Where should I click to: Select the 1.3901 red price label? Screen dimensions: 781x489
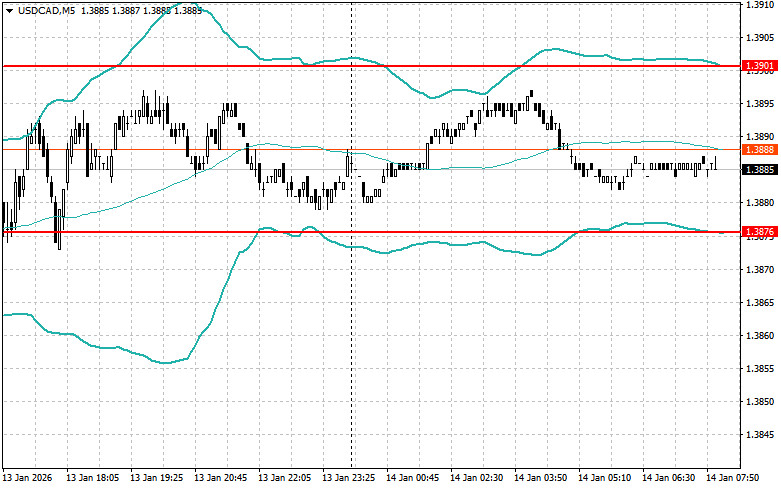tap(760, 66)
